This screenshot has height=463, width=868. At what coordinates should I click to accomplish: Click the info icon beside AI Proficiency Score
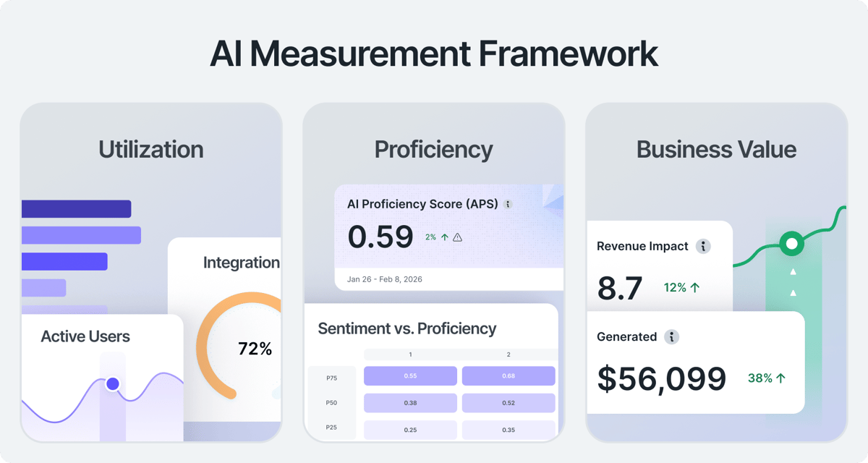[x=509, y=204]
